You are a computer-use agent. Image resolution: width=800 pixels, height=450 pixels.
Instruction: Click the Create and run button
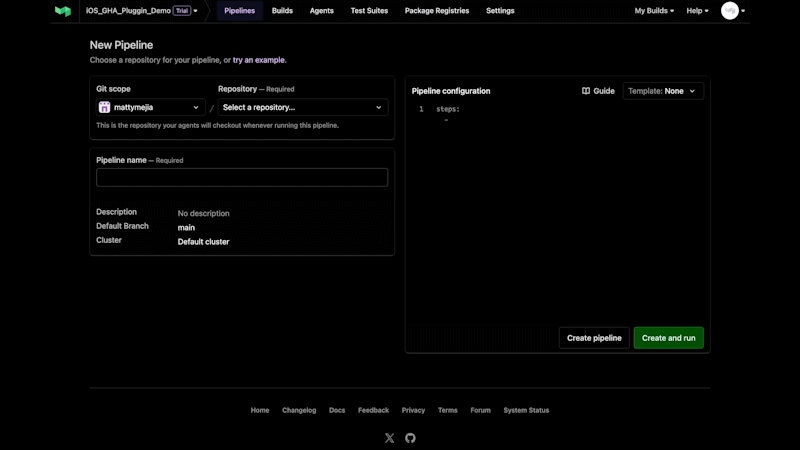(668, 338)
